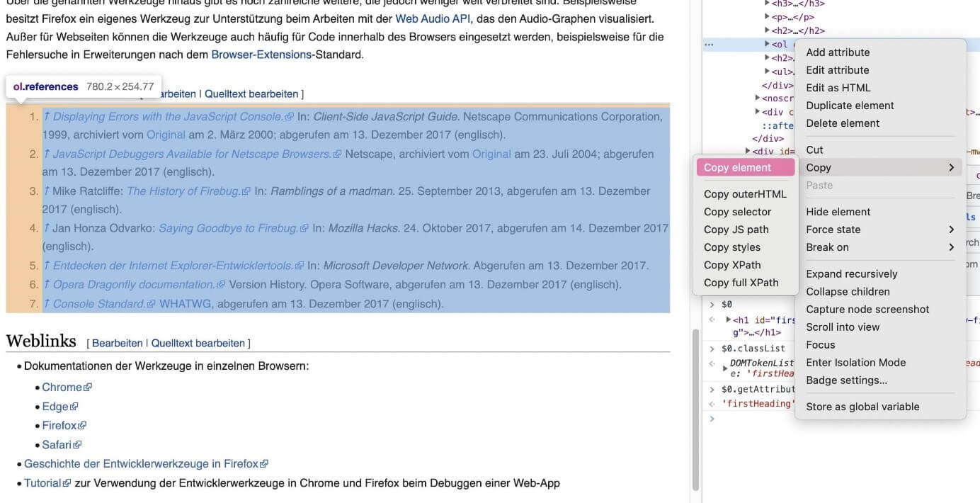This screenshot has width=980, height=503.
Task: Open the Firefox documentation link
Action: [64, 425]
